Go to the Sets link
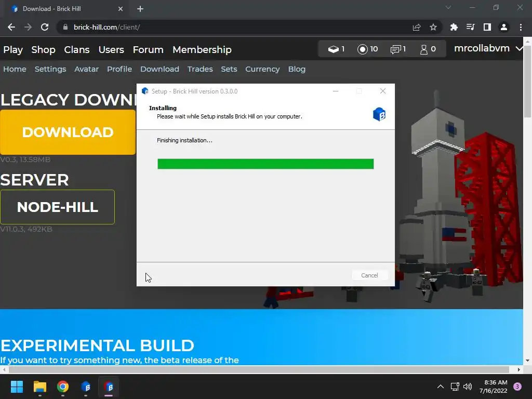Viewport: 532px width, 399px height. click(229, 69)
